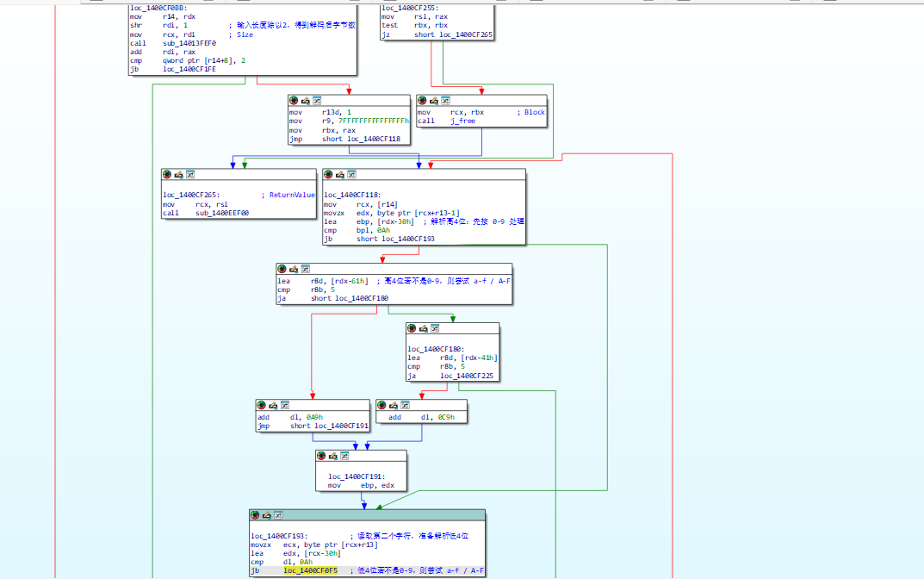Click group icon on the 'mov r13d, 1' node
The height and width of the screenshot is (579, 924).
[317, 101]
